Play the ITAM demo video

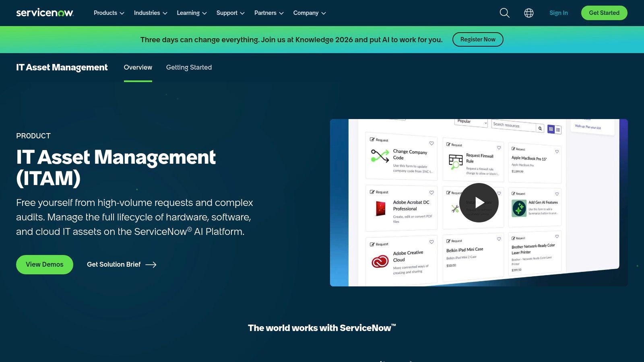(479, 202)
